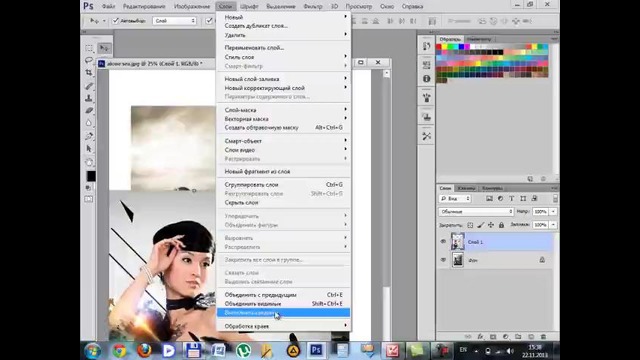The width and height of the screenshot is (640, 360).
Task: Choose Переименовать слой menu item
Action: tap(284, 48)
